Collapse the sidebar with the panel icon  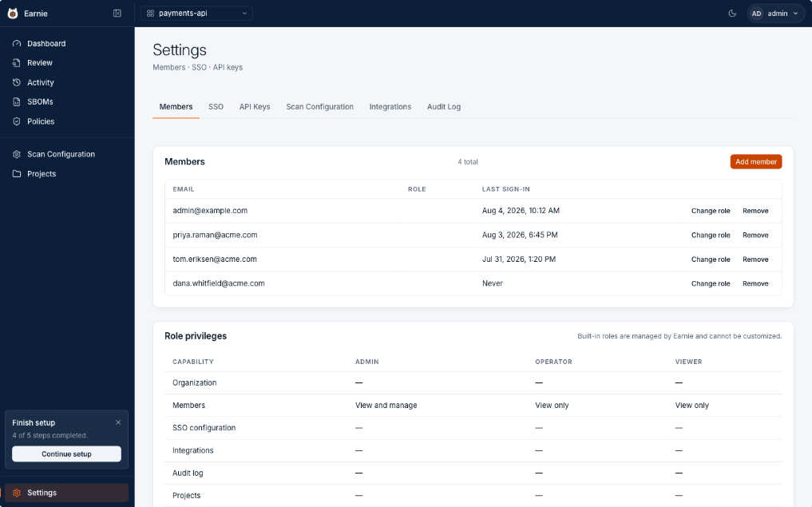point(117,14)
